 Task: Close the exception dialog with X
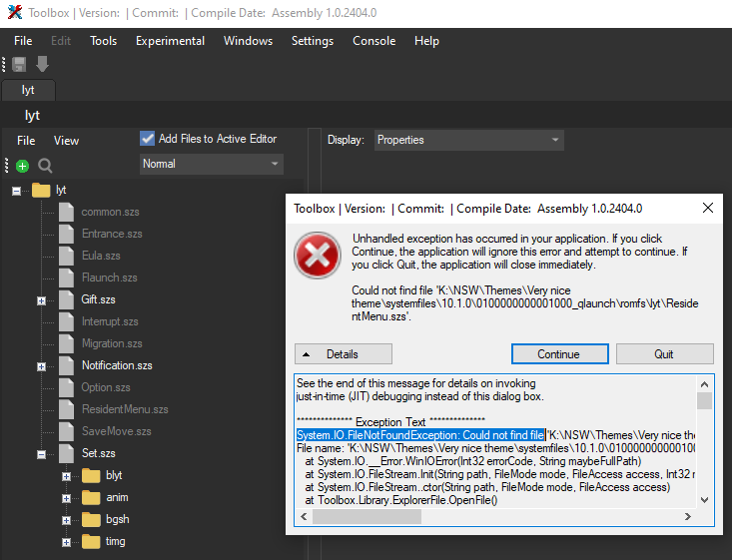tap(708, 208)
